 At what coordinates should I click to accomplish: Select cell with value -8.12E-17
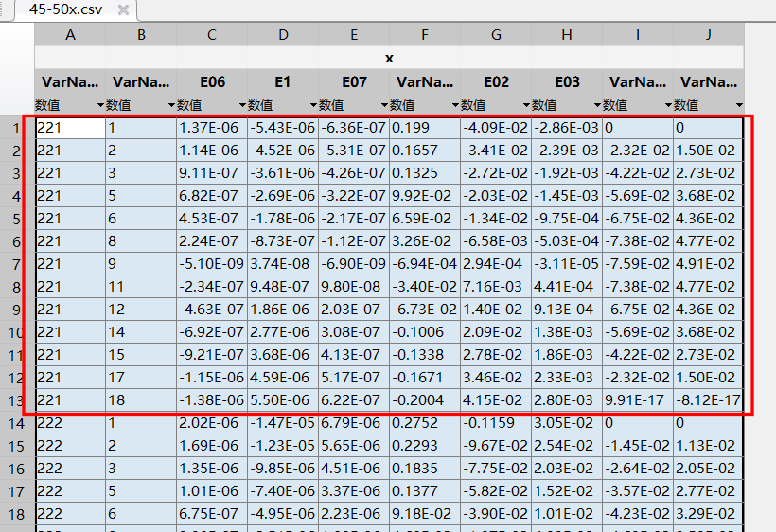(708, 400)
